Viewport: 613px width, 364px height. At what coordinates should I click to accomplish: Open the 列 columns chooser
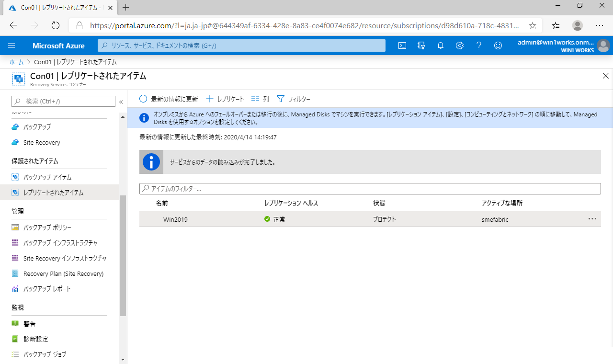pyautogui.click(x=260, y=99)
